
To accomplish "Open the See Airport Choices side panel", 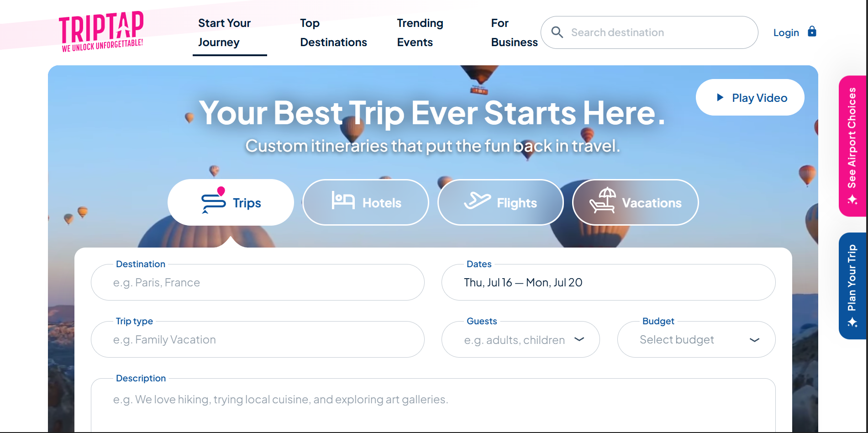I will click(852, 145).
